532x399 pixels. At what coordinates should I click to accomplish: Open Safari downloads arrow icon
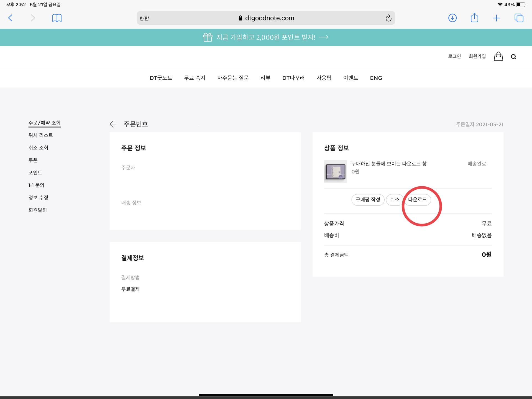[x=452, y=18]
